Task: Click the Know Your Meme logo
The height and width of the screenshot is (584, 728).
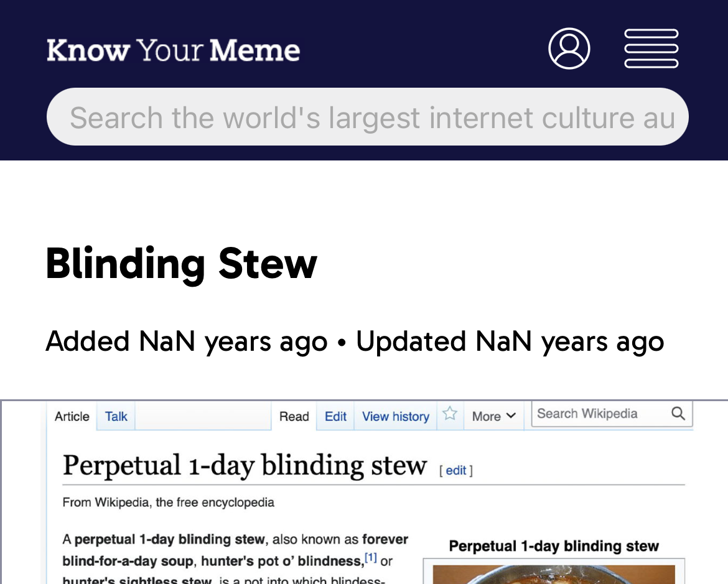Action: pyautogui.click(x=173, y=50)
